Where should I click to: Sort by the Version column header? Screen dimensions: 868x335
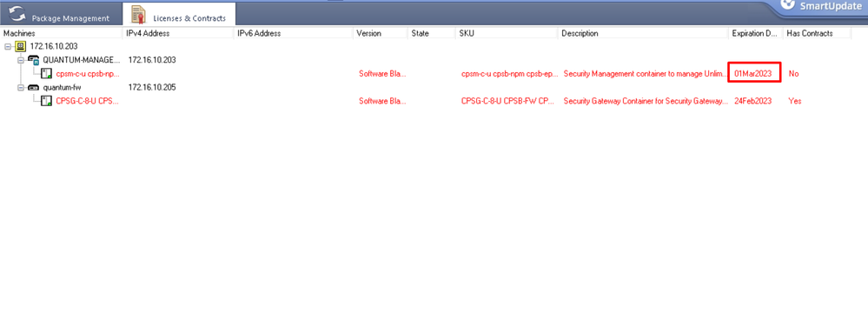click(x=381, y=33)
